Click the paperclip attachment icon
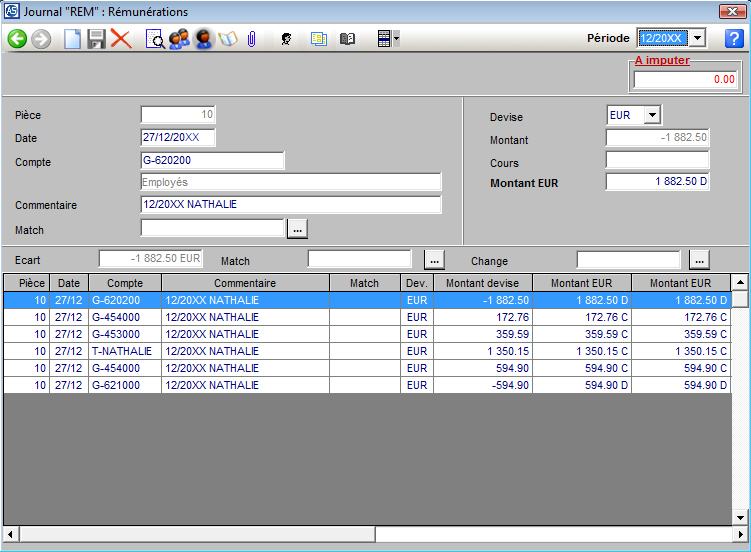 (252, 39)
